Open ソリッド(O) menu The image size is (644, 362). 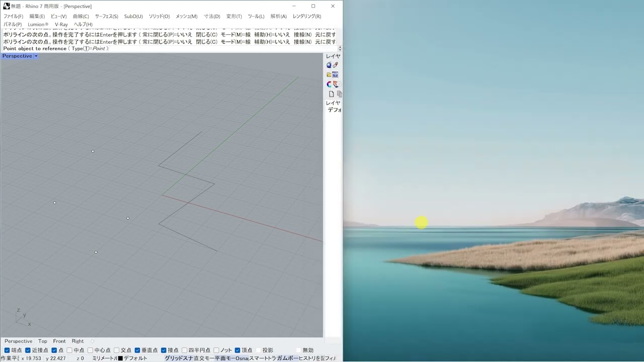tap(159, 16)
